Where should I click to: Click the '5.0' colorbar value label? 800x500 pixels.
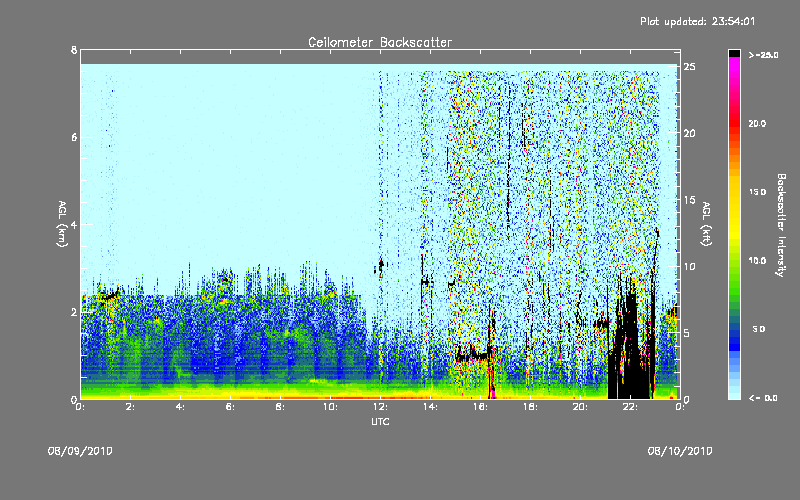[x=759, y=329]
